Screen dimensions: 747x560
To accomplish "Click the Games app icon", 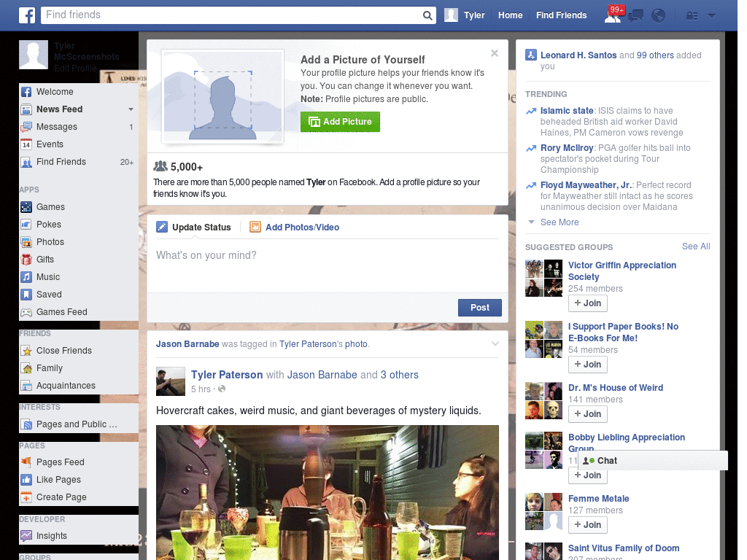I will point(26,206).
